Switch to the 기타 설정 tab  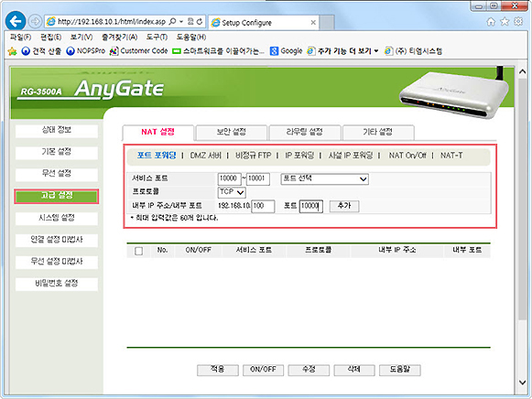pyautogui.click(x=378, y=132)
